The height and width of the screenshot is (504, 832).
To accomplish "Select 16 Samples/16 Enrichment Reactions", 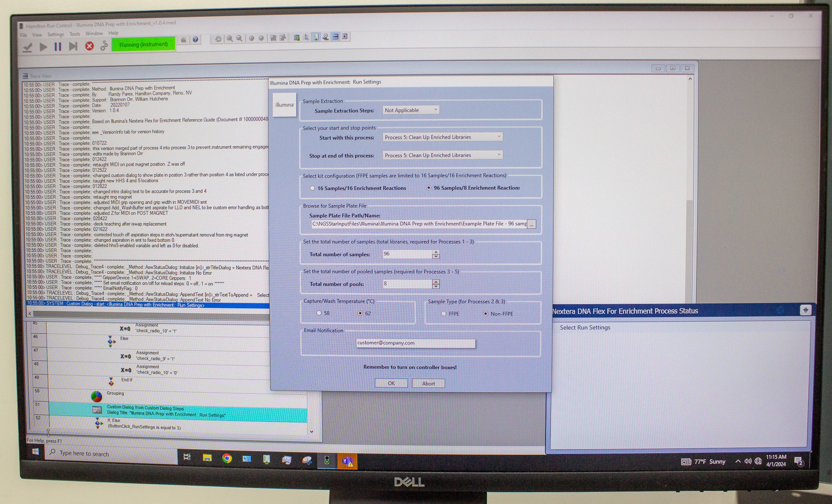I will click(x=312, y=188).
